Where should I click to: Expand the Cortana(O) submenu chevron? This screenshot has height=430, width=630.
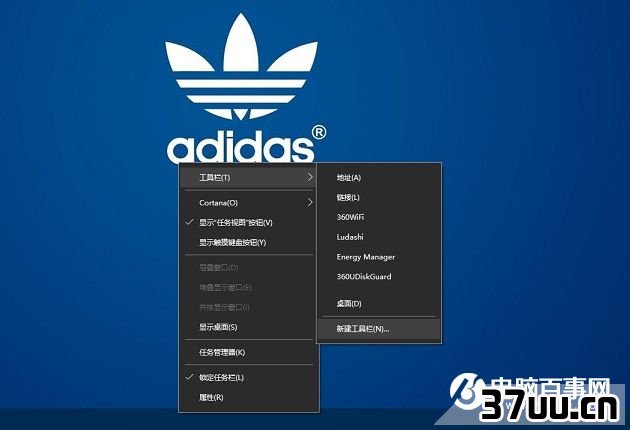310,202
